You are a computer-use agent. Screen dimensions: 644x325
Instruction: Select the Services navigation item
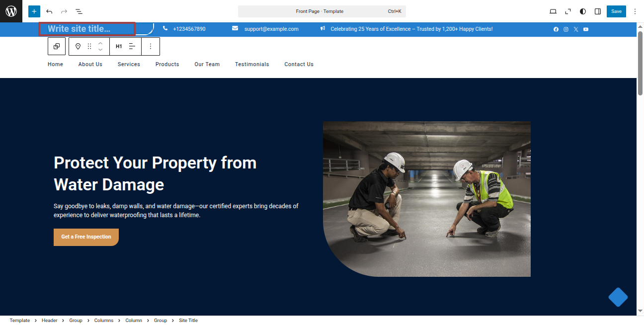tap(129, 64)
